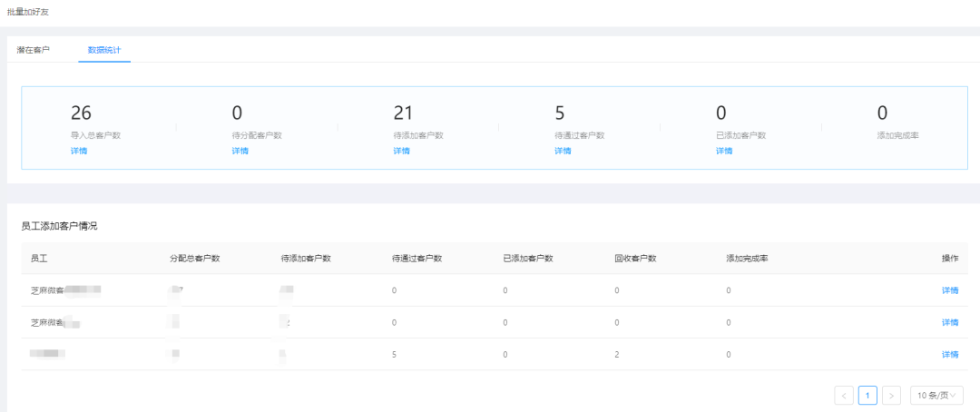Viewport: 980px width, 412px height.
Task: Click the 操作 column header
Action: tap(950, 259)
